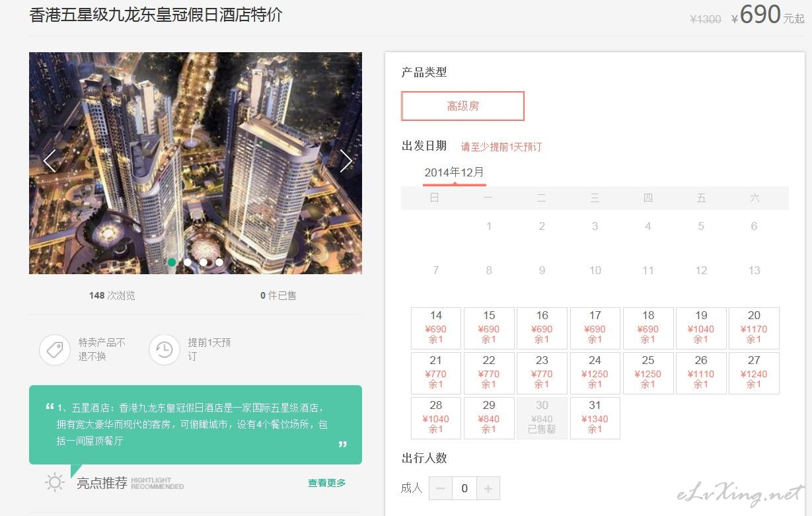
Task: Pick December 15 at ¥690
Action: 489,328
